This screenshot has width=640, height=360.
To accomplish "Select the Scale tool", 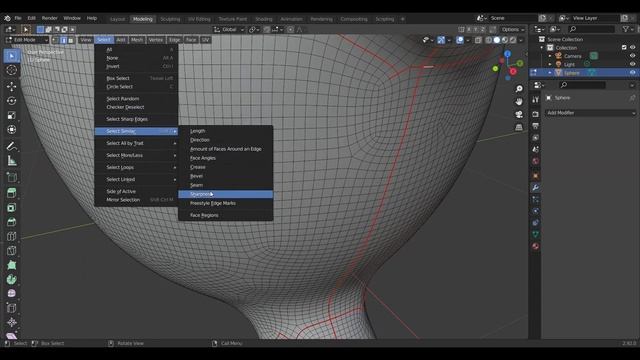I will pyautogui.click(x=11, y=116).
